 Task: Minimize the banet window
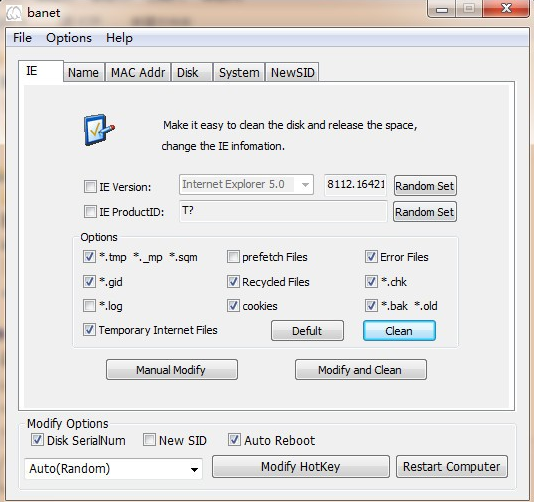[x=442, y=9]
